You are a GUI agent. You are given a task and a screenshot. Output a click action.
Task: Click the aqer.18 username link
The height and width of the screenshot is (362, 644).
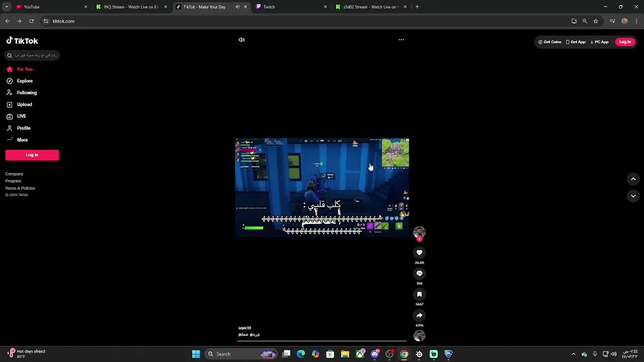[x=245, y=328]
